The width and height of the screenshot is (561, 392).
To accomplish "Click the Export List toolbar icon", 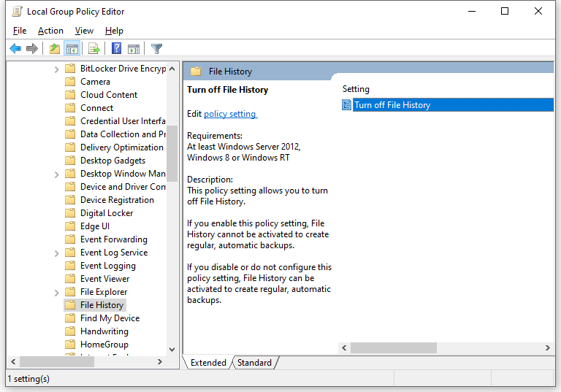I will (94, 49).
